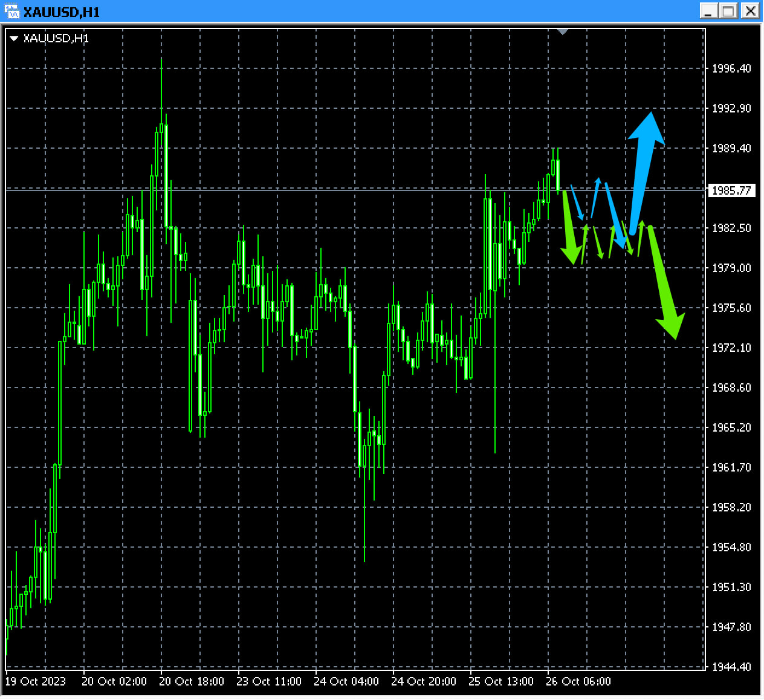Click the first small blue downward arrow

[577, 203]
